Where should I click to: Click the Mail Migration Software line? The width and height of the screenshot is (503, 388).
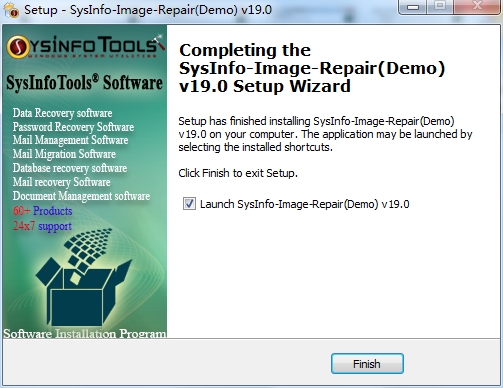(x=64, y=154)
